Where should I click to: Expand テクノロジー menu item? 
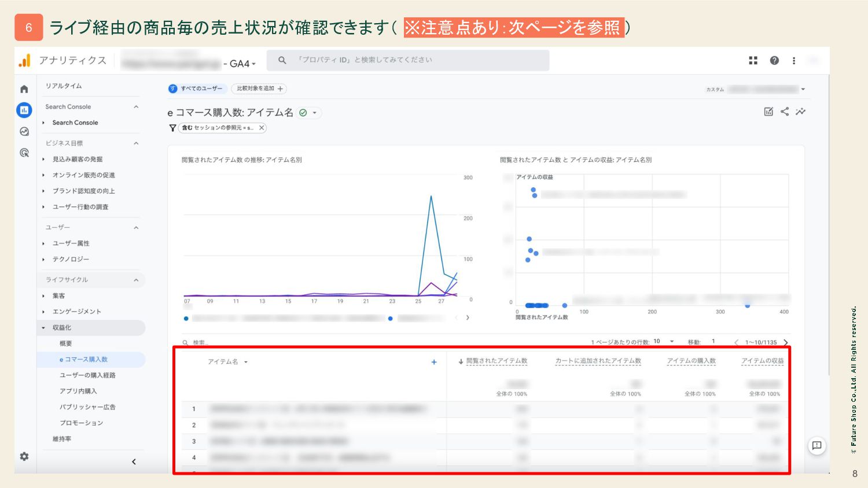pos(43,259)
